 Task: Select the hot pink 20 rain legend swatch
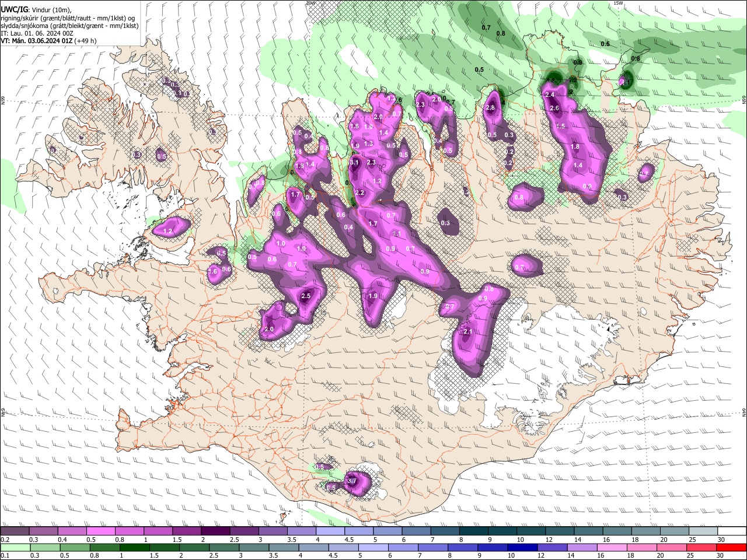tap(672, 548)
